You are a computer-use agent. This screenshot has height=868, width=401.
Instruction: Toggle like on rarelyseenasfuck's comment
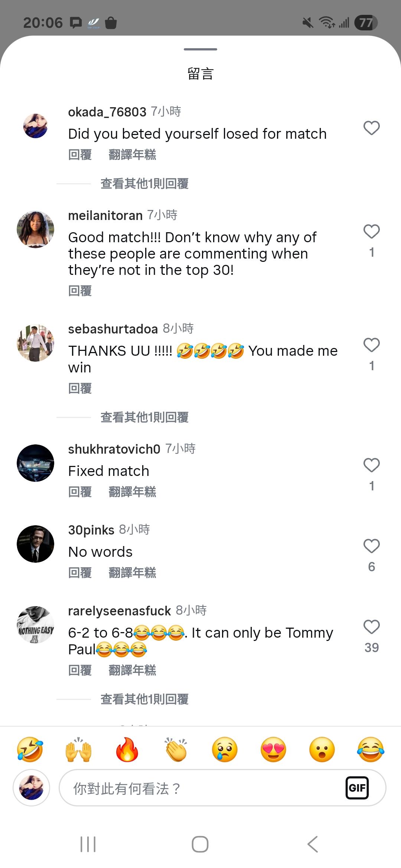pos(371,627)
